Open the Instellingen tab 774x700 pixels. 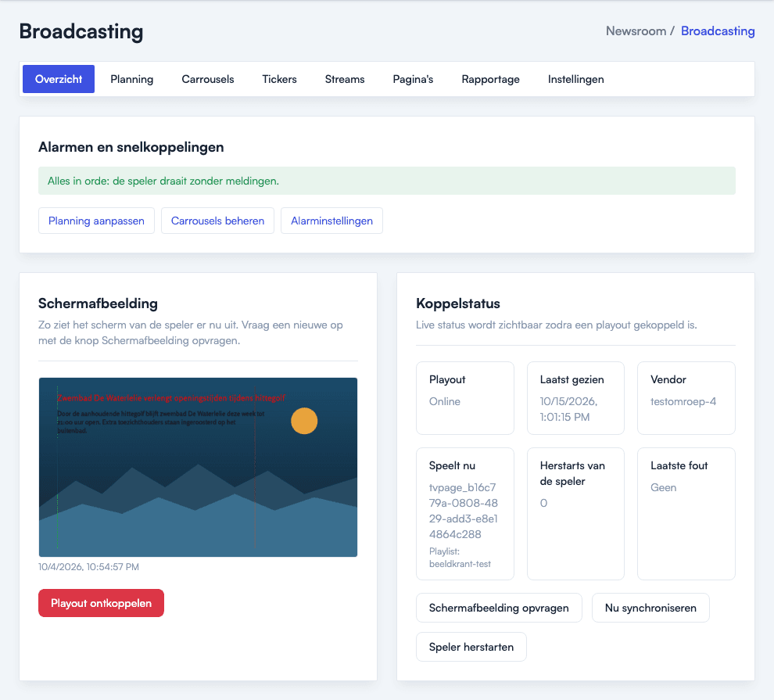point(575,79)
